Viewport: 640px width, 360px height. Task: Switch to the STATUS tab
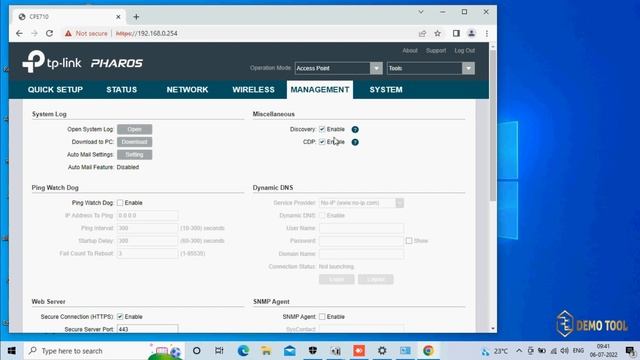point(122,90)
